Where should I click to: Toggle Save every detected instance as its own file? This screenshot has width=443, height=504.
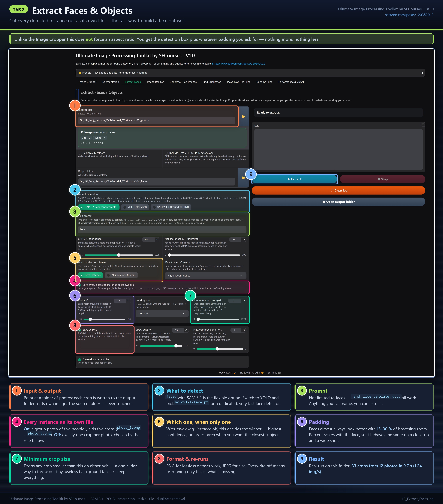(80, 285)
